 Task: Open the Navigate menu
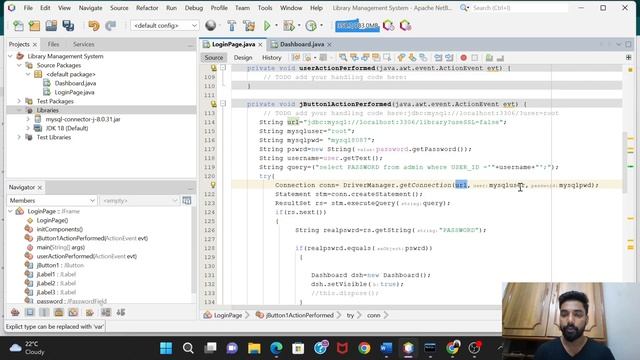click(91, 8)
